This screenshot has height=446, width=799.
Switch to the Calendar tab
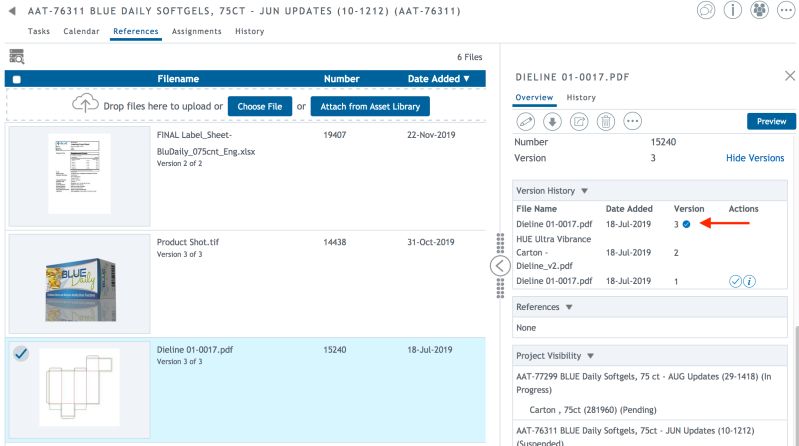pos(82,31)
